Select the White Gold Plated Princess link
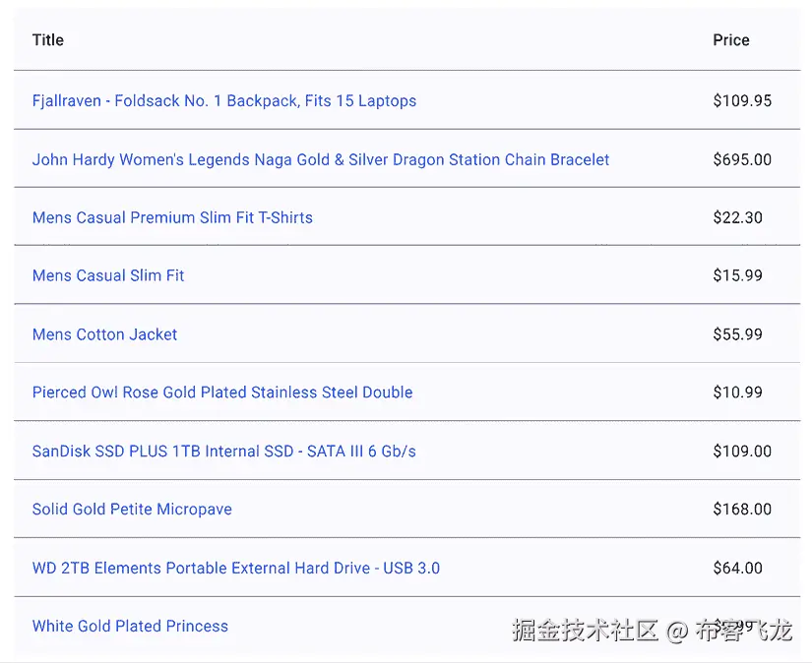Viewport: 812px width, 663px height. (130, 626)
